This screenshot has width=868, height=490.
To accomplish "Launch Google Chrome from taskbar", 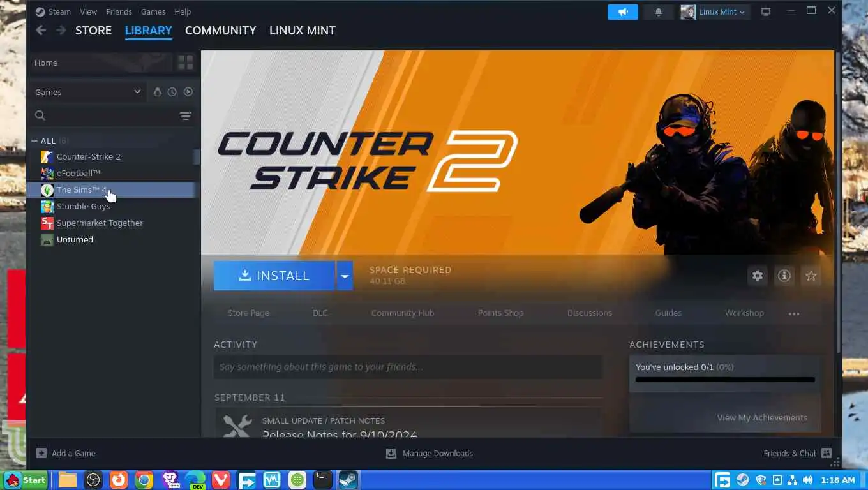I will [144, 480].
